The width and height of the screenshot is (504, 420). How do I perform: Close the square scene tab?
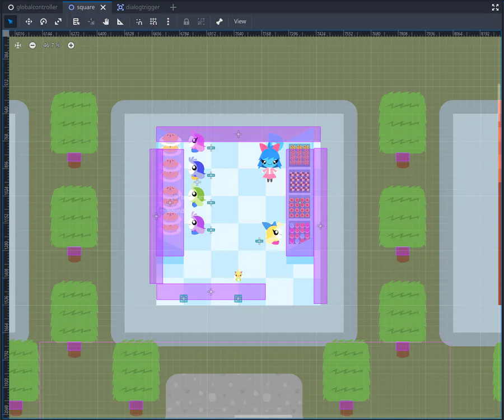point(103,7)
